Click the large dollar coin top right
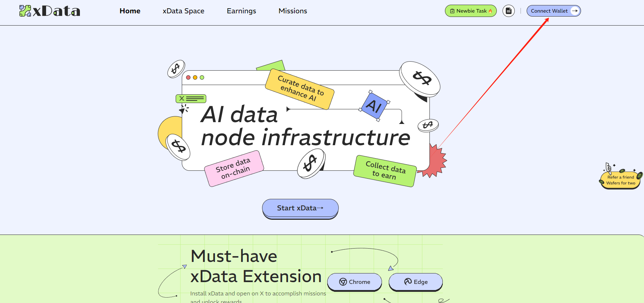This screenshot has width=644, height=303. pyautogui.click(x=420, y=78)
